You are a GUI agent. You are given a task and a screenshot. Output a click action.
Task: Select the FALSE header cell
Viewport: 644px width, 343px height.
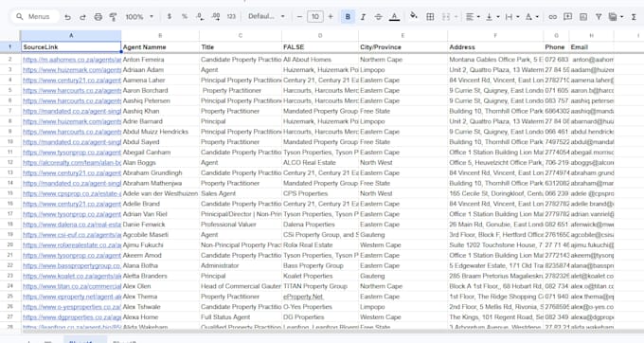point(320,46)
